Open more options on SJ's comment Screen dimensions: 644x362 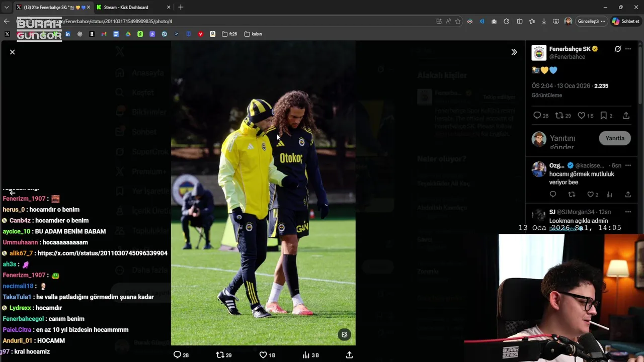click(x=628, y=212)
